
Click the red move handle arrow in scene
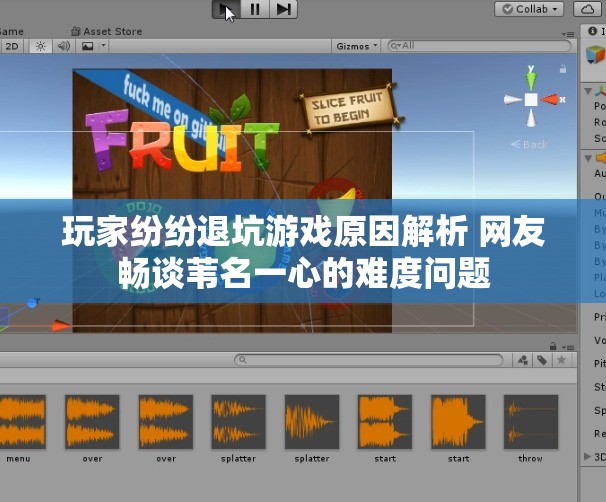click(61, 326)
